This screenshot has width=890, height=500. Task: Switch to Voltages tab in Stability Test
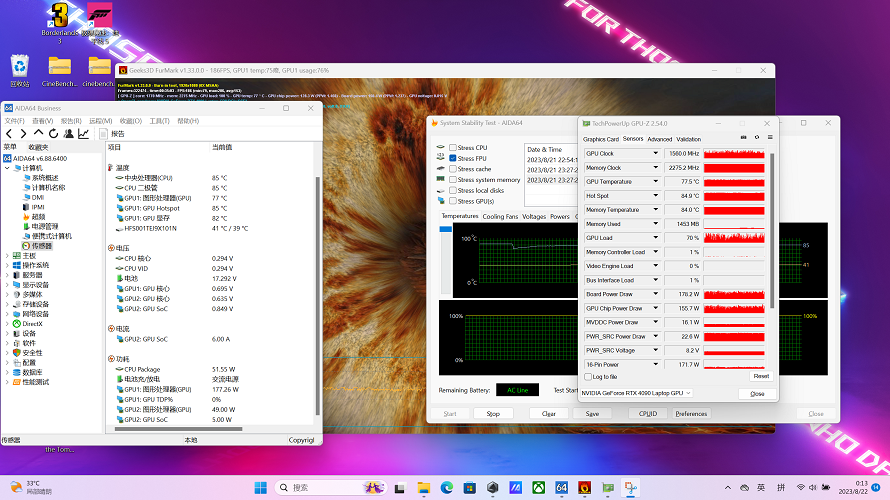(x=534, y=216)
